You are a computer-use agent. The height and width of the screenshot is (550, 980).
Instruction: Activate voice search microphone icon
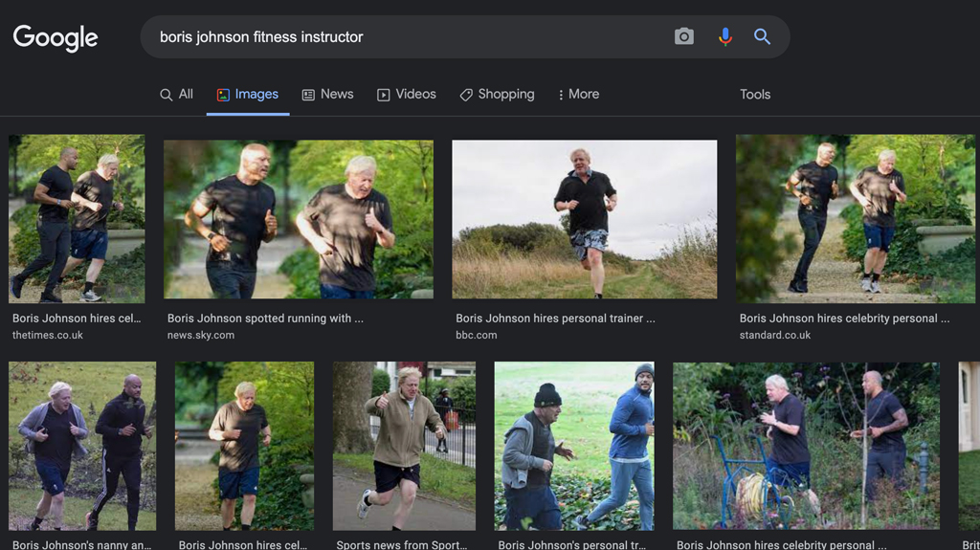click(x=724, y=37)
